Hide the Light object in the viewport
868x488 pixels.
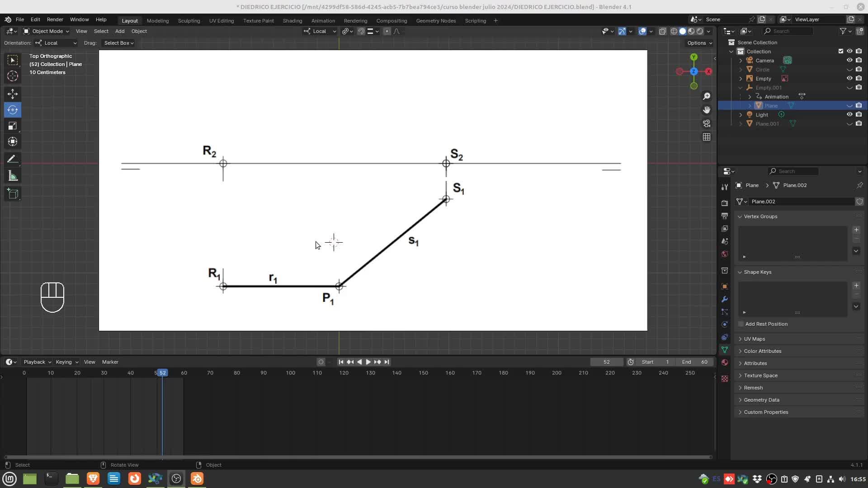849,114
